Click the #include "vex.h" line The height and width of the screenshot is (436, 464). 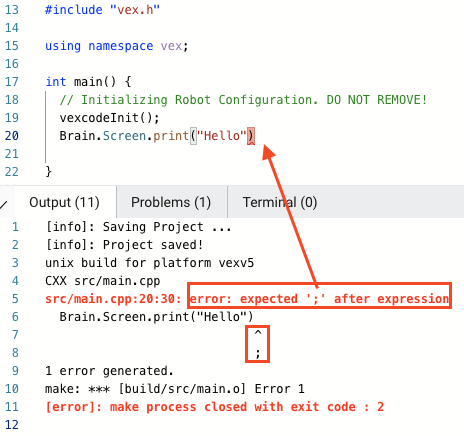[x=102, y=10]
